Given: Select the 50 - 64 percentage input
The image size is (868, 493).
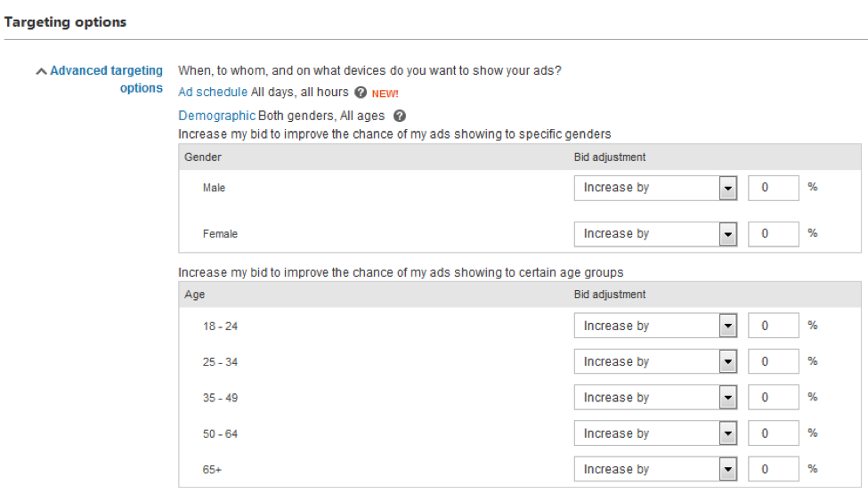Looking at the screenshot, I should click(x=773, y=433).
